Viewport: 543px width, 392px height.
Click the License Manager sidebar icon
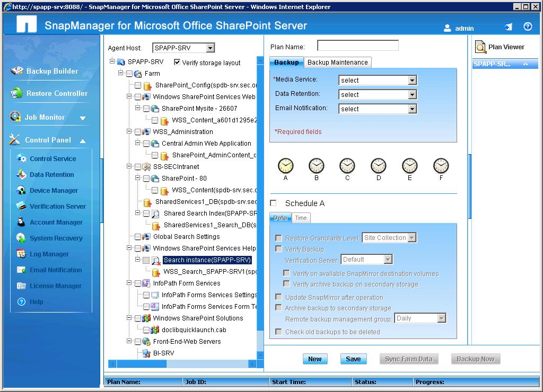click(21, 286)
